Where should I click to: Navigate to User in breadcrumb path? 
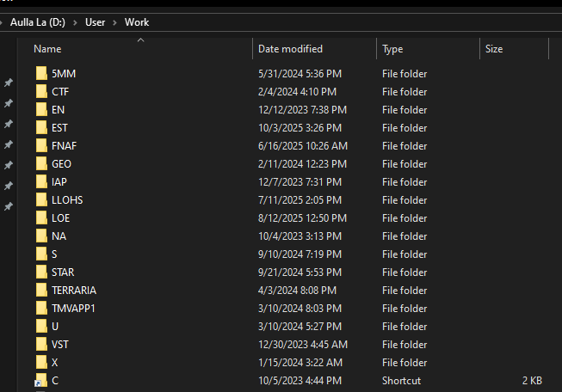[96, 21]
